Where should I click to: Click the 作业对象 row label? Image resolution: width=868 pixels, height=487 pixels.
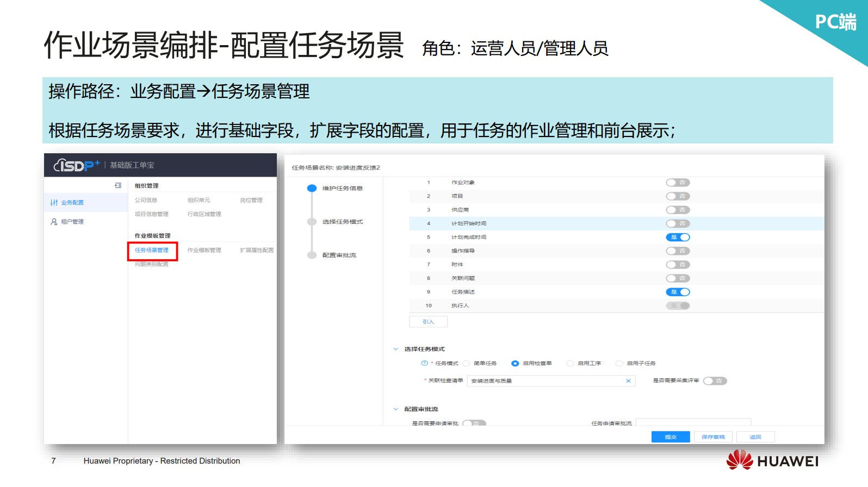(x=463, y=183)
